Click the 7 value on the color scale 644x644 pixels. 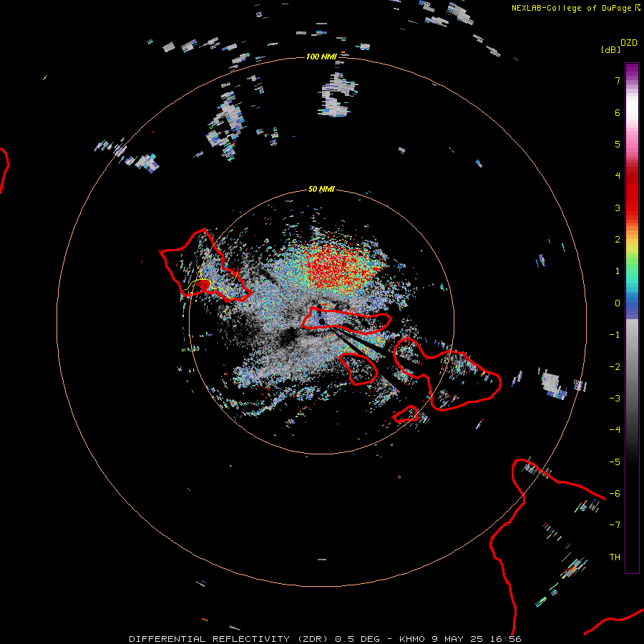point(618,80)
